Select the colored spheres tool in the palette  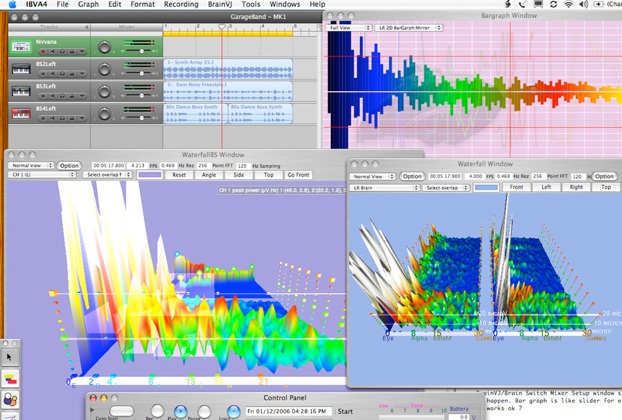pyautogui.click(x=10, y=399)
